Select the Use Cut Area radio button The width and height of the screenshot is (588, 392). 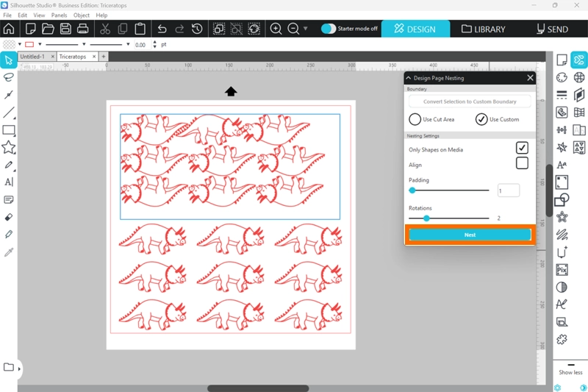tap(415, 119)
